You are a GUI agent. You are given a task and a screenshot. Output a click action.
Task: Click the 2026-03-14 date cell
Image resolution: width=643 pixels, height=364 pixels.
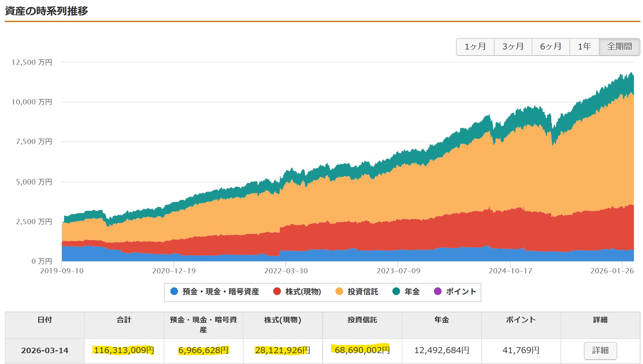click(45, 350)
